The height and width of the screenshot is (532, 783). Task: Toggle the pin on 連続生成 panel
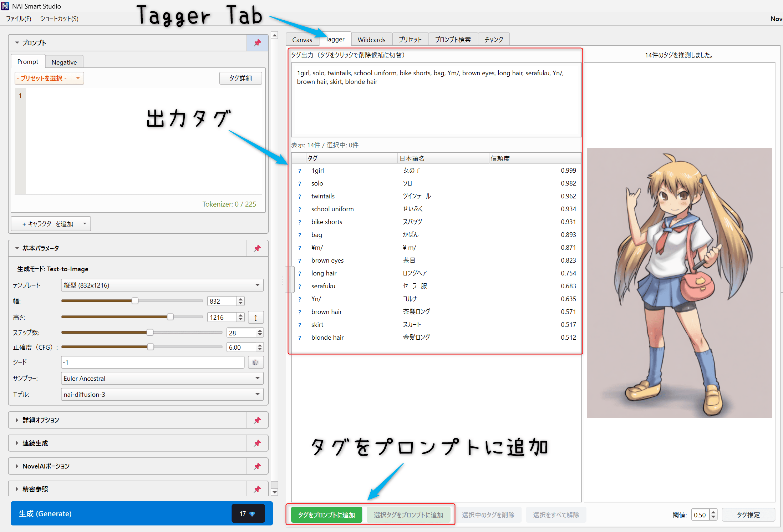pyautogui.click(x=257, y=443)
